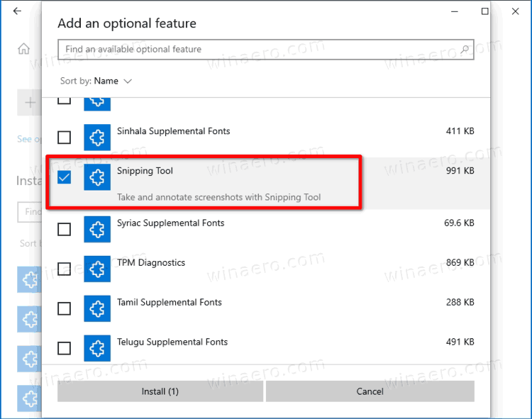Viewport: 532px width, 419px height.
Task: Focus the Find an available optional feature box
Action: tap(255, 50)
